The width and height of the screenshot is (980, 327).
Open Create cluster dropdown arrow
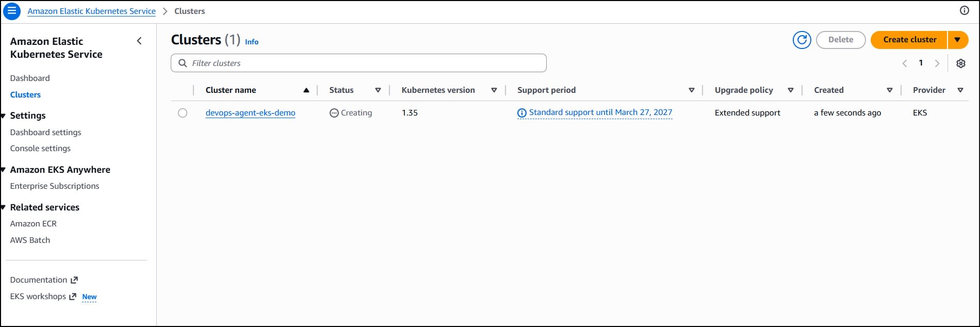pyautogui.click(x=957, y=40)
